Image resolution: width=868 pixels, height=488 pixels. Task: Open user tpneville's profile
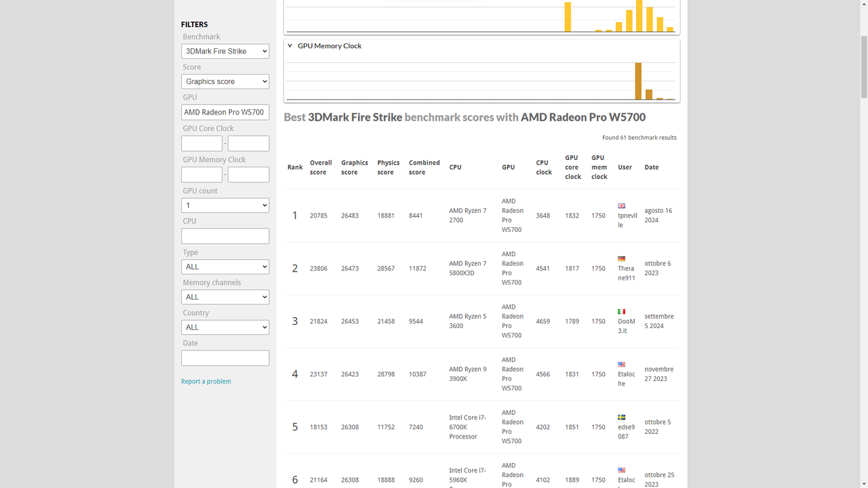(x=627, y=220)
